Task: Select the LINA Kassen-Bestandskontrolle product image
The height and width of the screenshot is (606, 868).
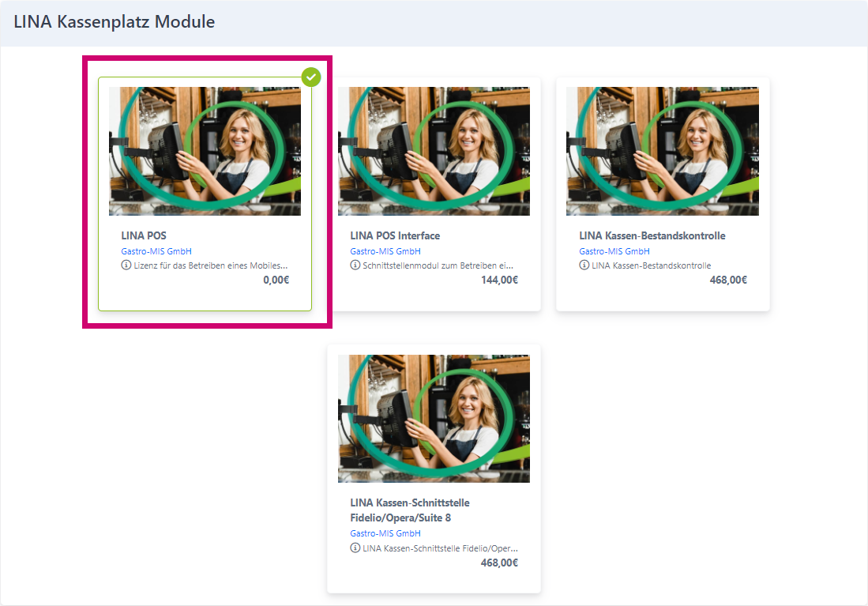Action: coord(663,151)
